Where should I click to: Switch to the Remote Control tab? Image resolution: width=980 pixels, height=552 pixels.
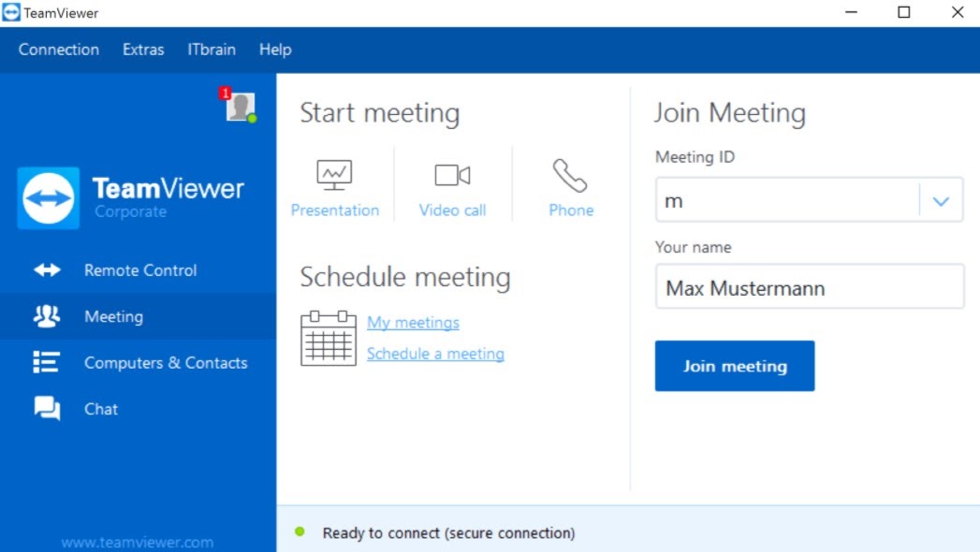click(x=139, y=269)
